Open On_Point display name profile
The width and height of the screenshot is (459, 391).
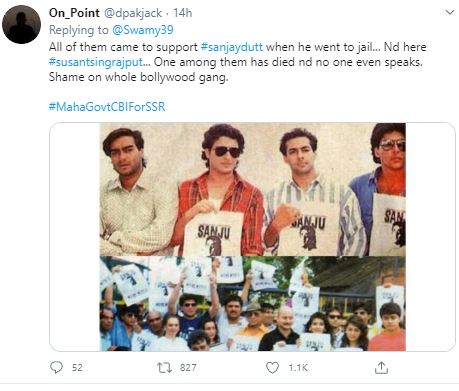[74, 13]
